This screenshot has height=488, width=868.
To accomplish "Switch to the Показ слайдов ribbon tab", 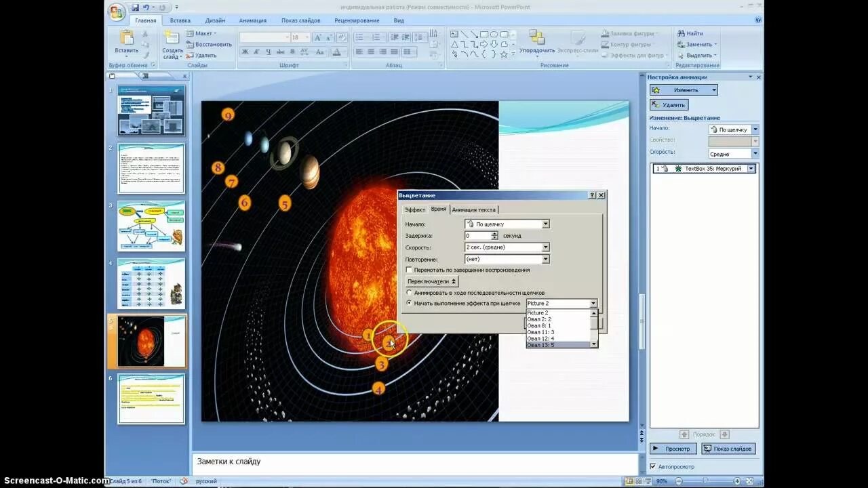I will (x=301, y=20).
